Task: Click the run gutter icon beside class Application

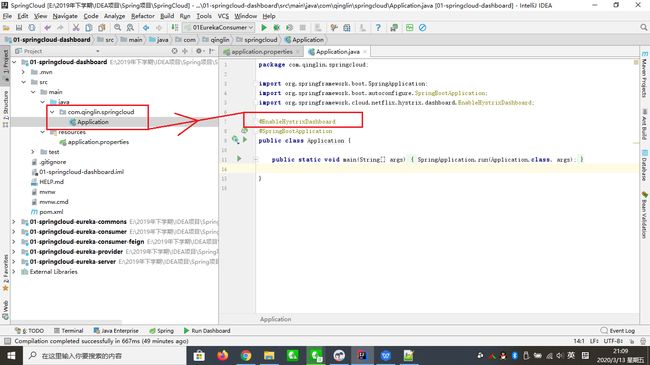Action: [x=245, y=140]
